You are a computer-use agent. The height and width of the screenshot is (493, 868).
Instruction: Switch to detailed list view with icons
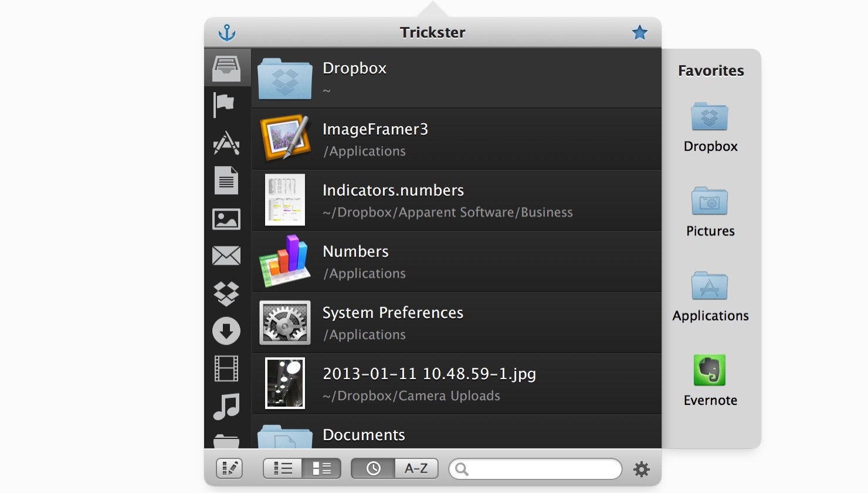point(321,468)
